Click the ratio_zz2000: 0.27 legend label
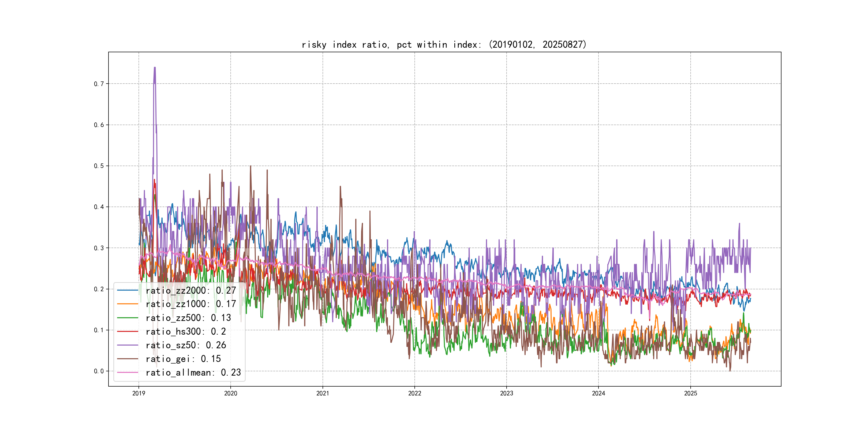Viewport: 868px width, 434px height. pos(191,290)
